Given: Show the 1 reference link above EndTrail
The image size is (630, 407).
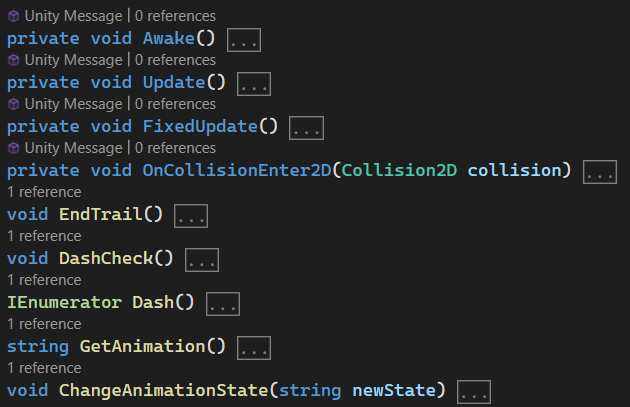Looking at the screenshot, I should (44, 192).
